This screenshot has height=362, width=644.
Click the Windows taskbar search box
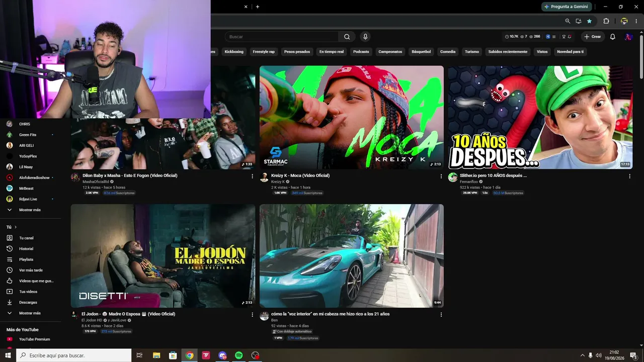(73, 355)
